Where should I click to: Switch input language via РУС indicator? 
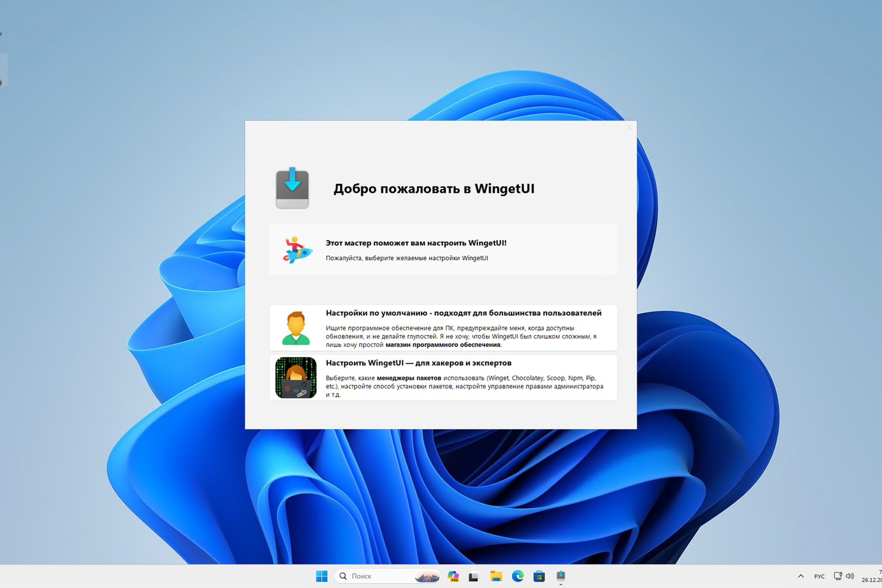point(819,576)
